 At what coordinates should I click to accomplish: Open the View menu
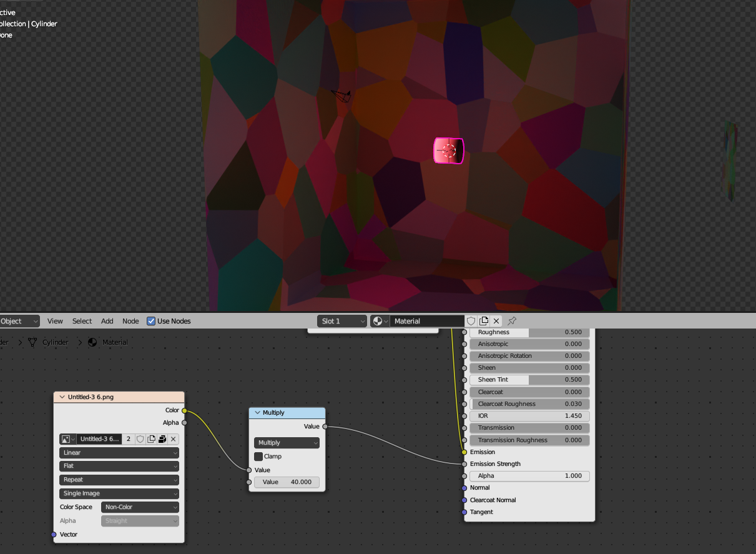55,321
